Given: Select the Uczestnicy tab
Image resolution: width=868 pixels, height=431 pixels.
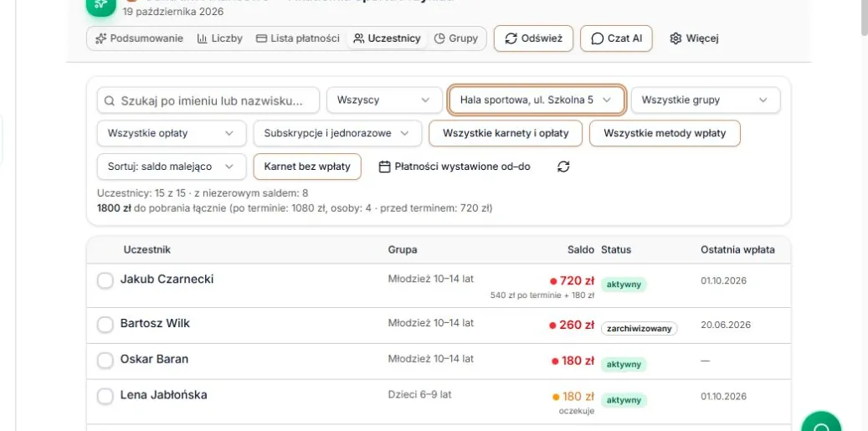Looking at the screenshot, I should coord(387,38).
